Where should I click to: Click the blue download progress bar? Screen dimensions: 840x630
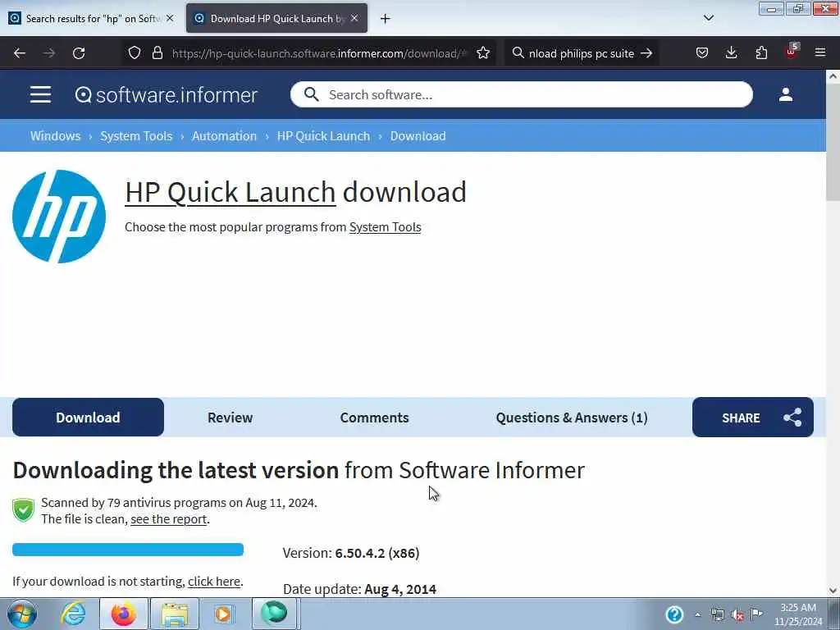pyautogui.click(x=128, y=549)
